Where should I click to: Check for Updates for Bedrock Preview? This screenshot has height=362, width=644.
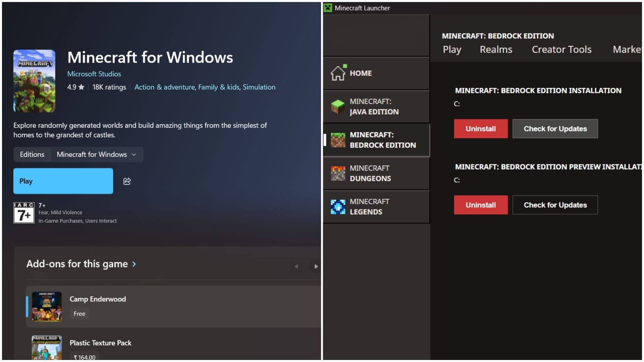tap(555, 205)
